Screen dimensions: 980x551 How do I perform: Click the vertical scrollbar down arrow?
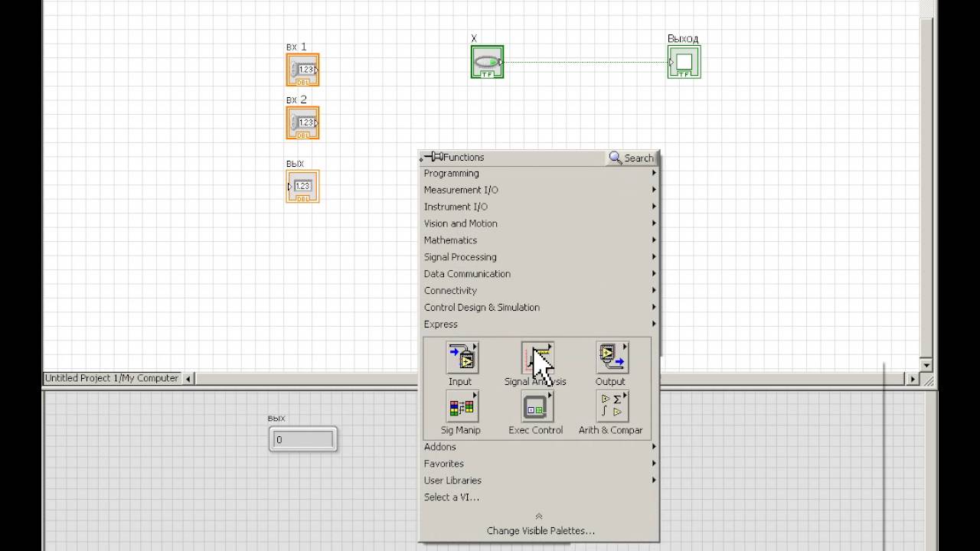926,365
